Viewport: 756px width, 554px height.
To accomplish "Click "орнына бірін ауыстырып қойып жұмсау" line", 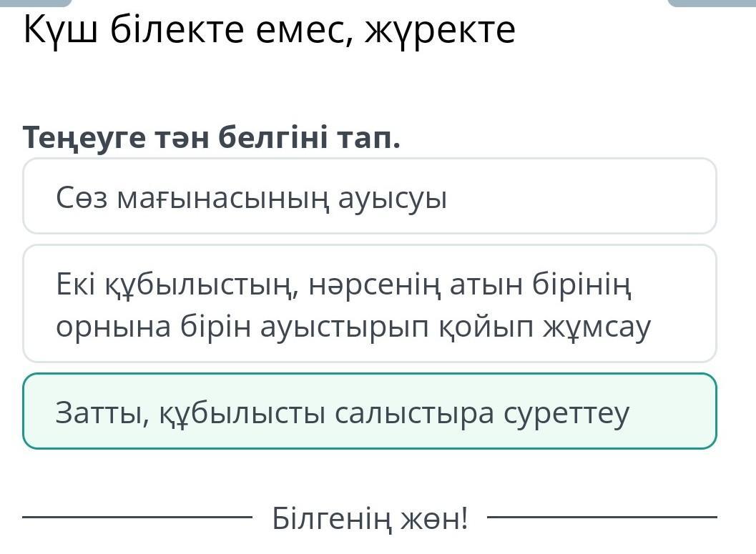I will [x=353, y=327].
